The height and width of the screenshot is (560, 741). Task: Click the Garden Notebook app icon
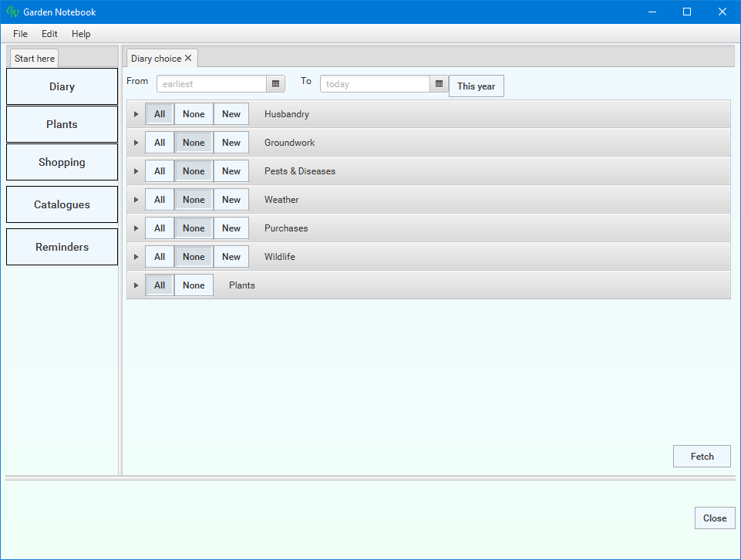(x=12, y=12)
